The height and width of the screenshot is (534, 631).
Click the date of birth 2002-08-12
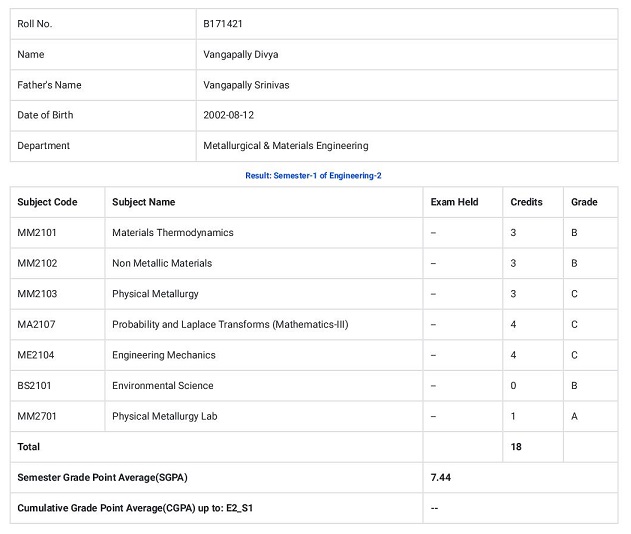(229, 115)
